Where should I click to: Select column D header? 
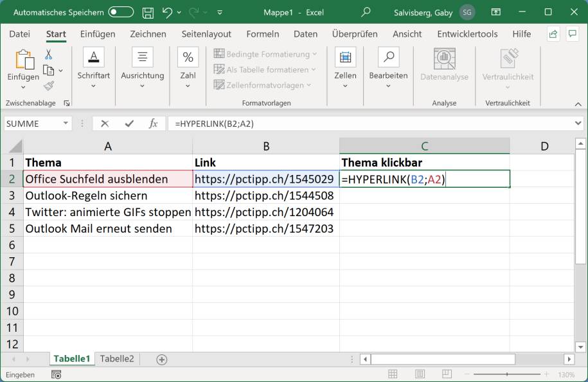[544, 146]
